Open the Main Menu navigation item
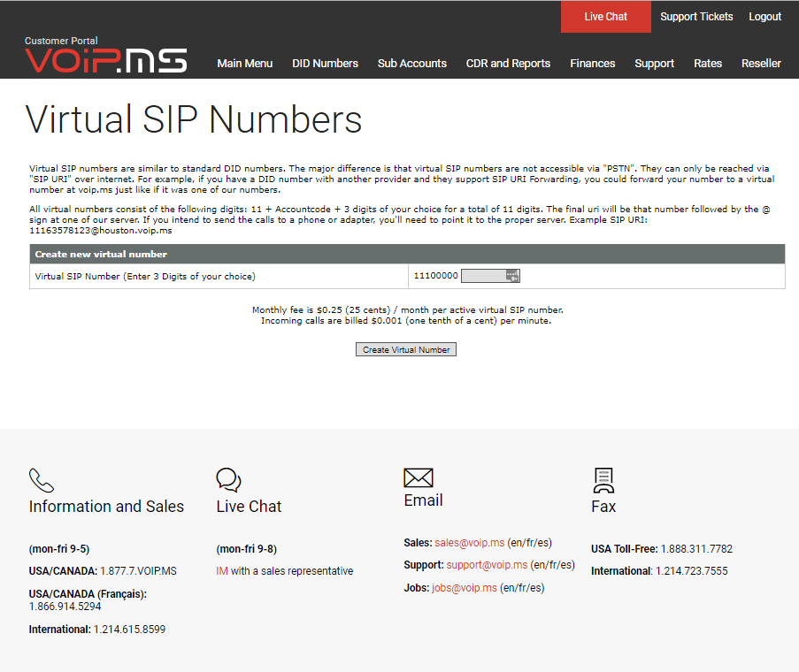This screenshot has height=672, width=799. pos(245,63)
